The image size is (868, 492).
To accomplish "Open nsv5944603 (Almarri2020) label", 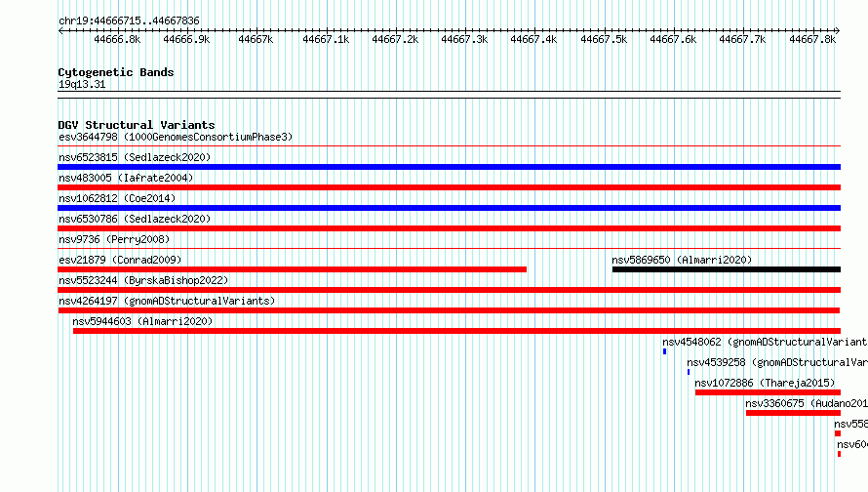I will coord(142,321).
